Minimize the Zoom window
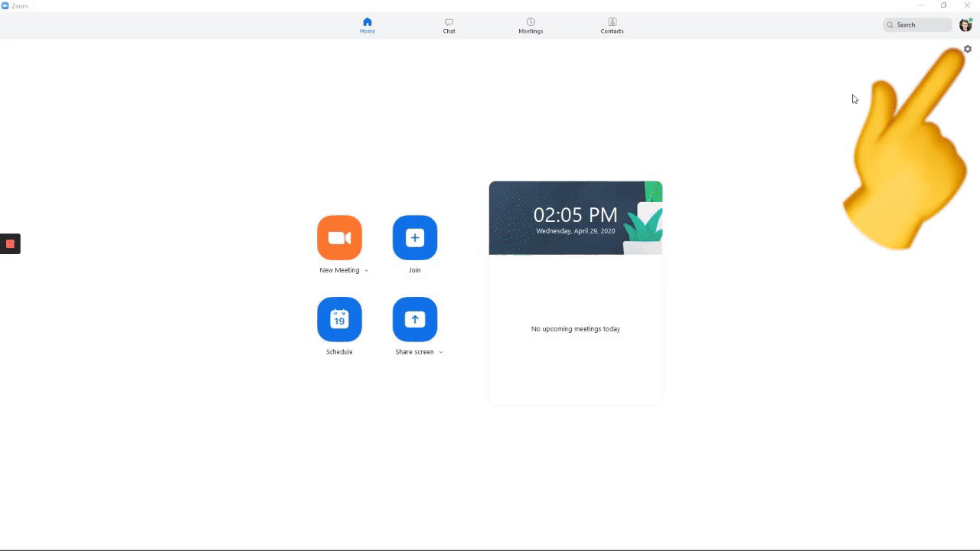The image size is (980, 551). point(920,5)
